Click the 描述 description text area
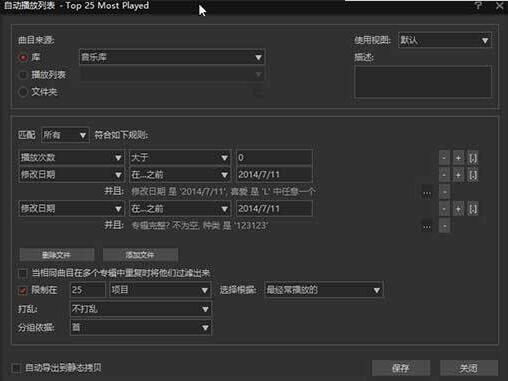 point(423,82)
